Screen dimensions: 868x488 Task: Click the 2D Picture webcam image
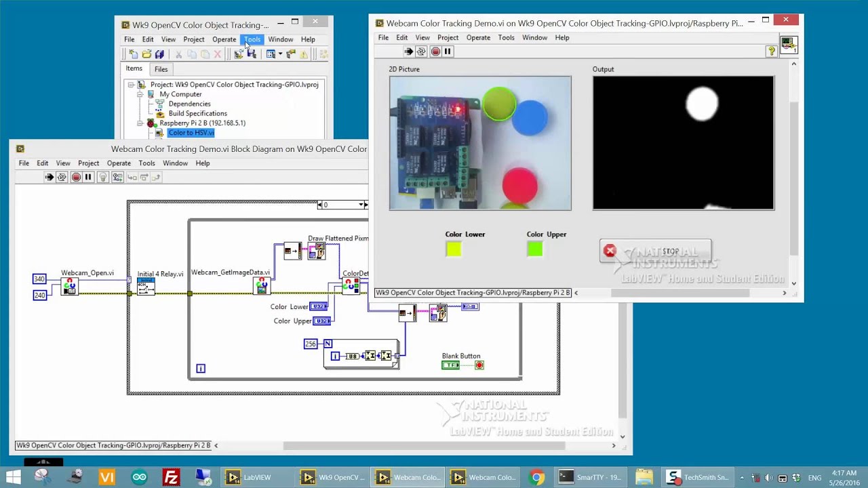(x=480, y=143)
